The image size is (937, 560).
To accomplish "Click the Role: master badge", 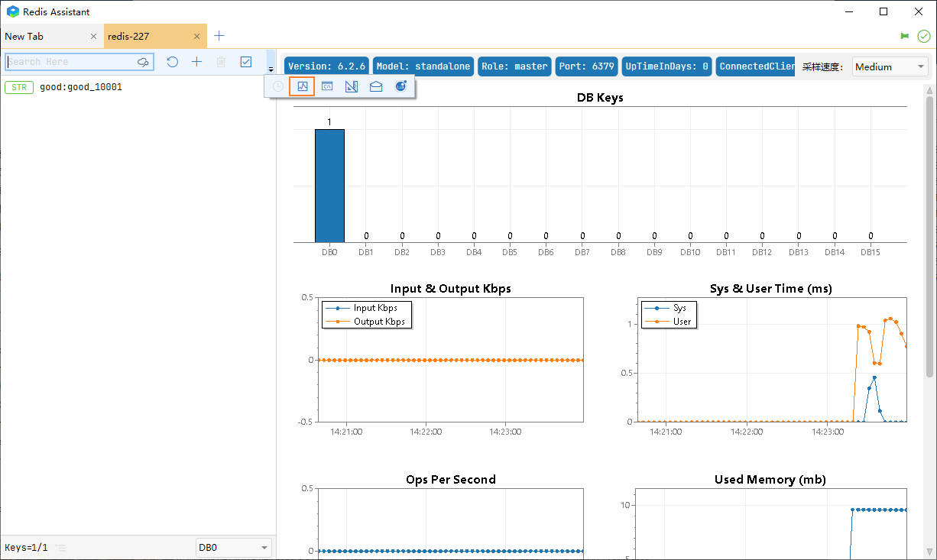I will coord(515,66).
